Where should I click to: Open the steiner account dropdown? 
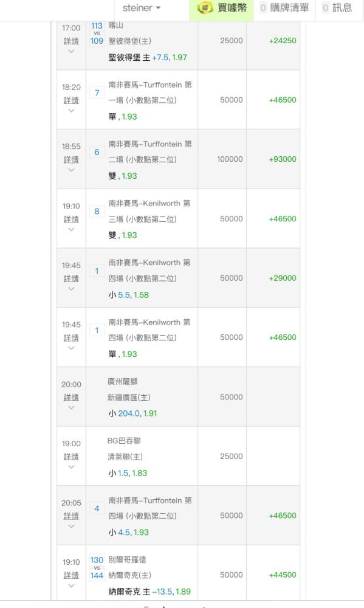(142, 8)
